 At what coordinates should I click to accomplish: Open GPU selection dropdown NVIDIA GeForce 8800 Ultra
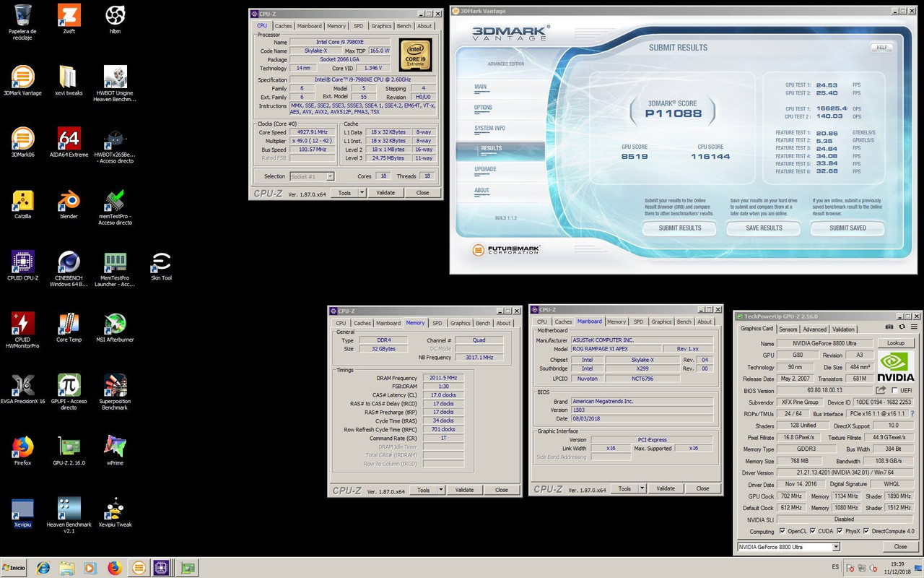pos(789,547)
